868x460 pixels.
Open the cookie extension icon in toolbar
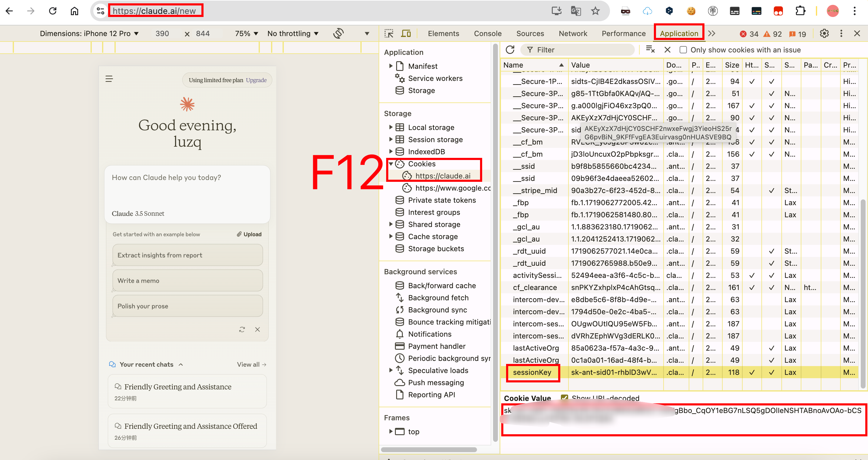tap(691, 11)
